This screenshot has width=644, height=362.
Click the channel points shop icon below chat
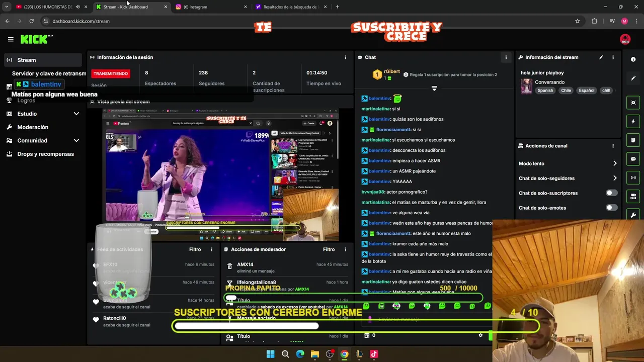click(367, 335)
